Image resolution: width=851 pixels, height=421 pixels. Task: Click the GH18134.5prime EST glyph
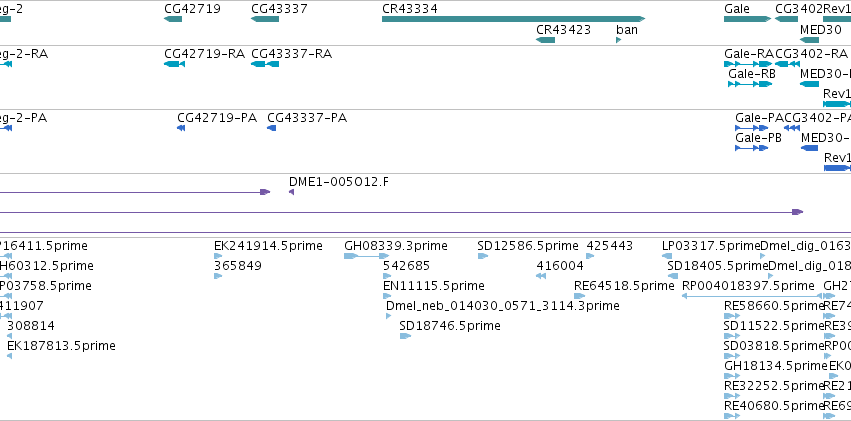pos(732,376)
